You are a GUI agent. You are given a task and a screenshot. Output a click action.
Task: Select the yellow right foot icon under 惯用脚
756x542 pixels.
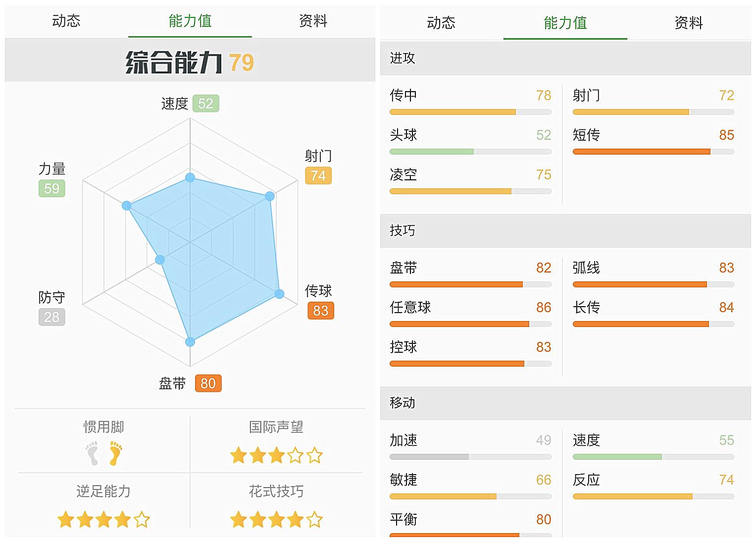click(x=115, y=453)
